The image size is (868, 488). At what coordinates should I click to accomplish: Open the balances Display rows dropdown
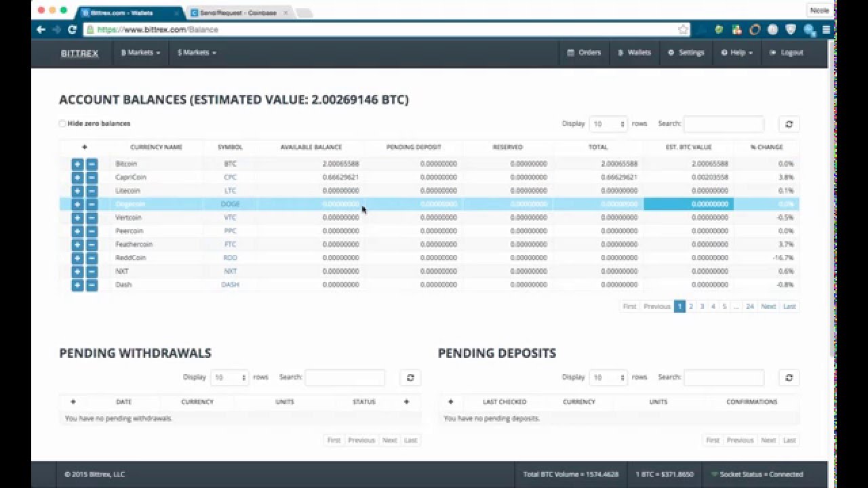click(608, 124)
